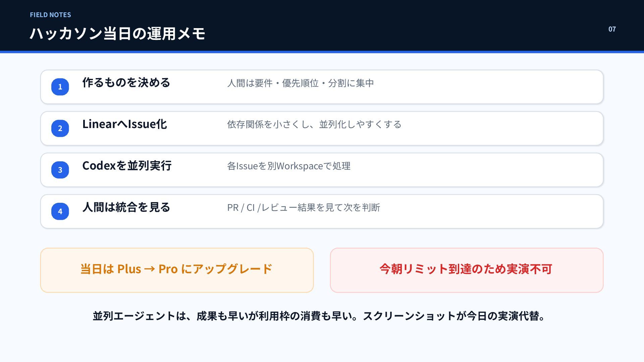Viewport: 644px width, 362px height.
Task: Click the blue number 2 badge
Action: (x=60, y=128)
